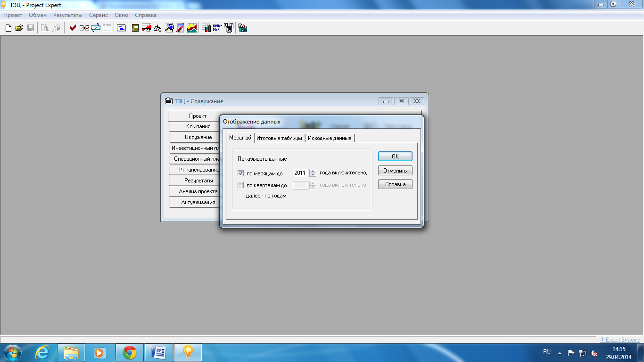Click the floppy disk save icon
The height and width of the screenshot is (362, 644).
31,28
